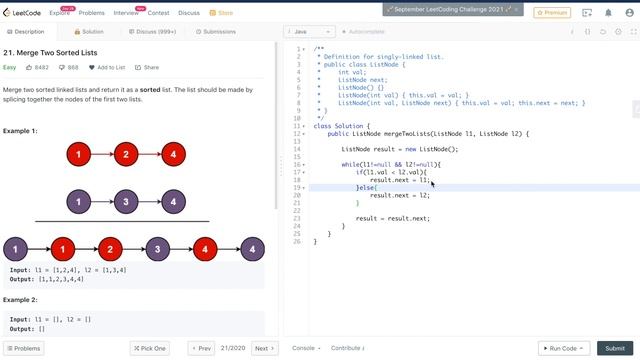
Task: Go to the Next problem
Action: click(x=264, y=349)
